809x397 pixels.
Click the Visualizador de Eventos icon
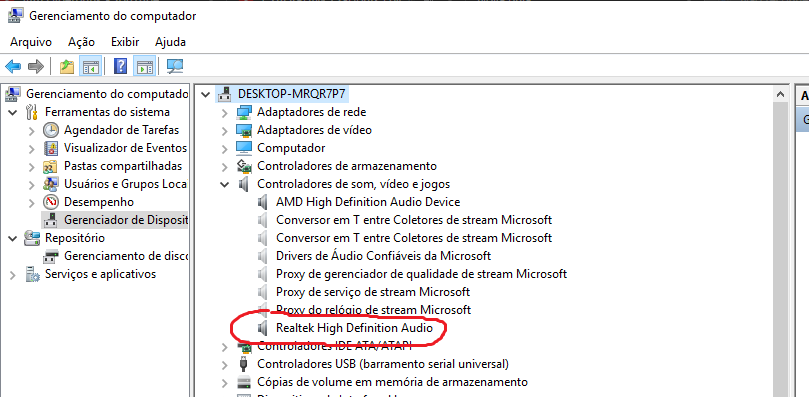click(x=51, y=148)
